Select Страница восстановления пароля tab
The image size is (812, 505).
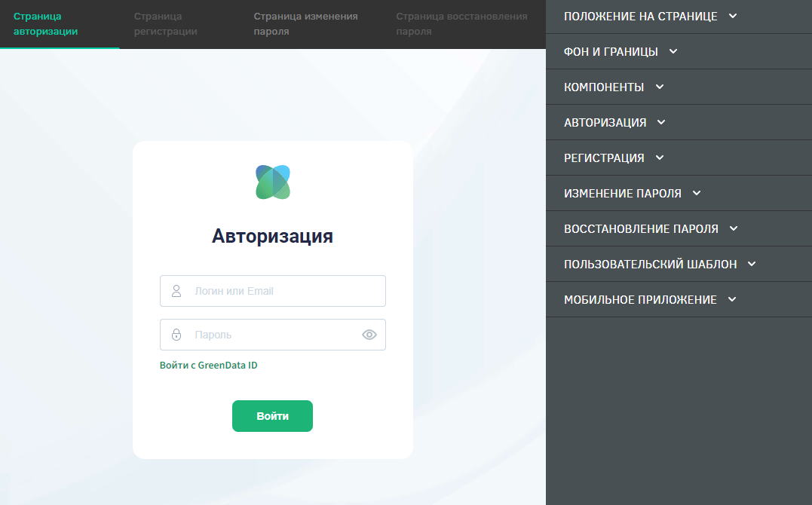461,24
